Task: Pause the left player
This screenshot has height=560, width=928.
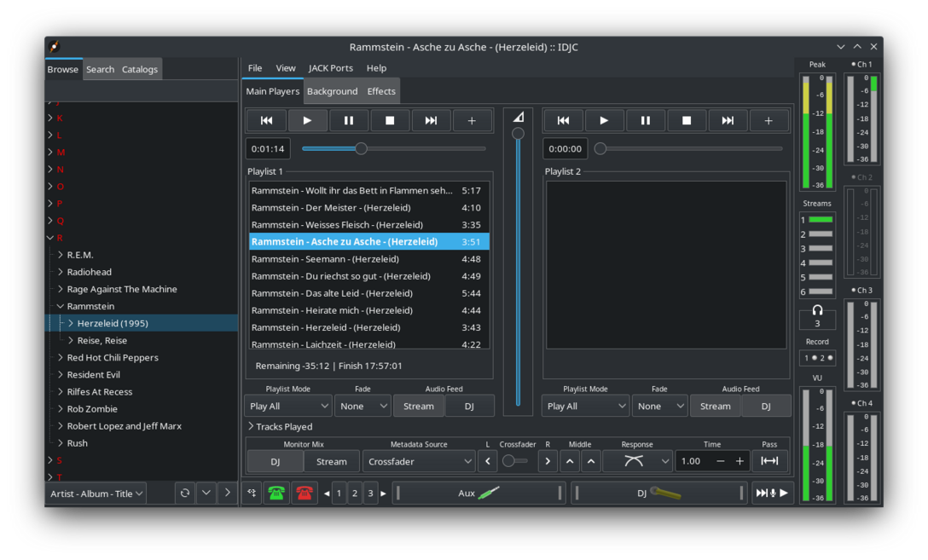Action: (x=348, y=121)
